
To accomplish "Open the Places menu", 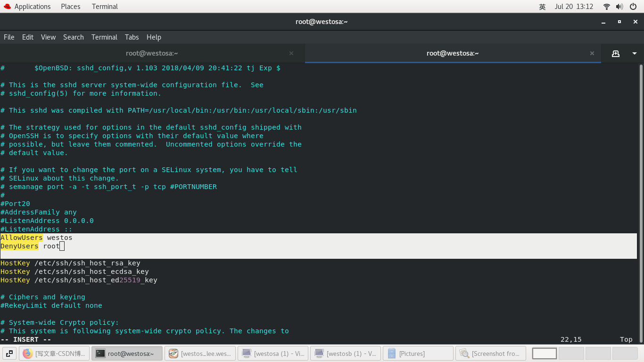I will [x=71, y=7].
